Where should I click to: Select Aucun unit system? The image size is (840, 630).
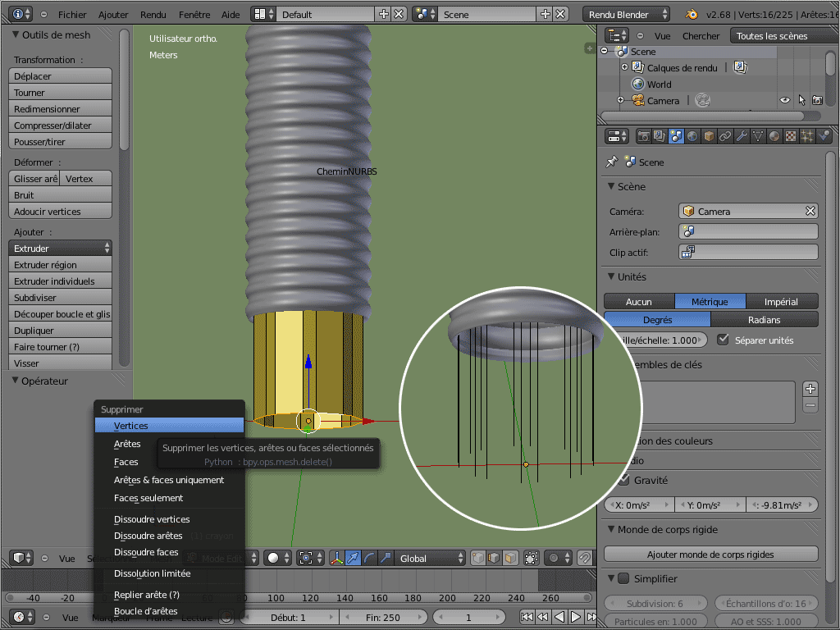[x=639, y=302]
